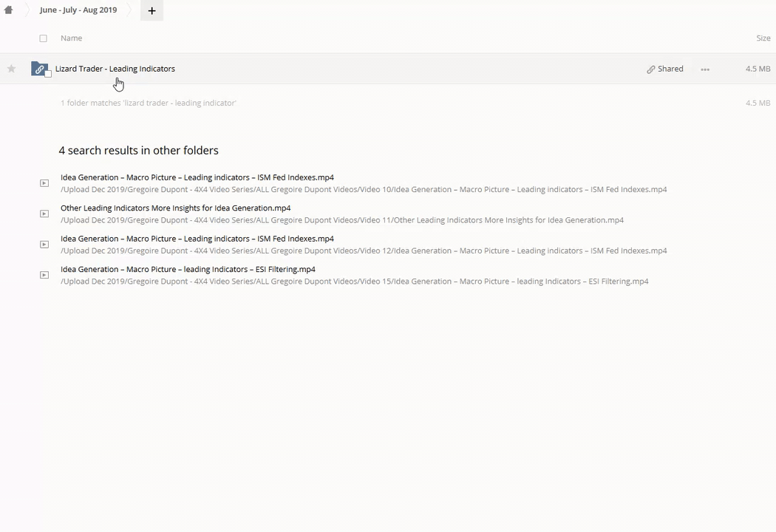
Task: Select all files checkbox in header
Action: coord(43,38)
